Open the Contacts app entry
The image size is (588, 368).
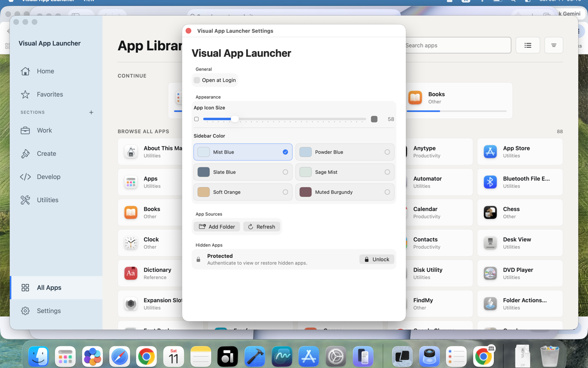(x=439, y=243)
